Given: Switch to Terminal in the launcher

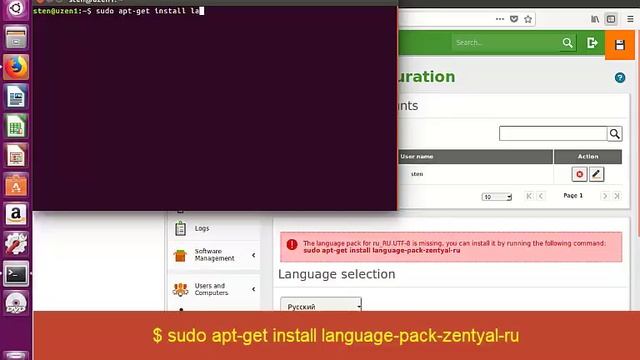Looking at the screenshot, I should [16, 273].
